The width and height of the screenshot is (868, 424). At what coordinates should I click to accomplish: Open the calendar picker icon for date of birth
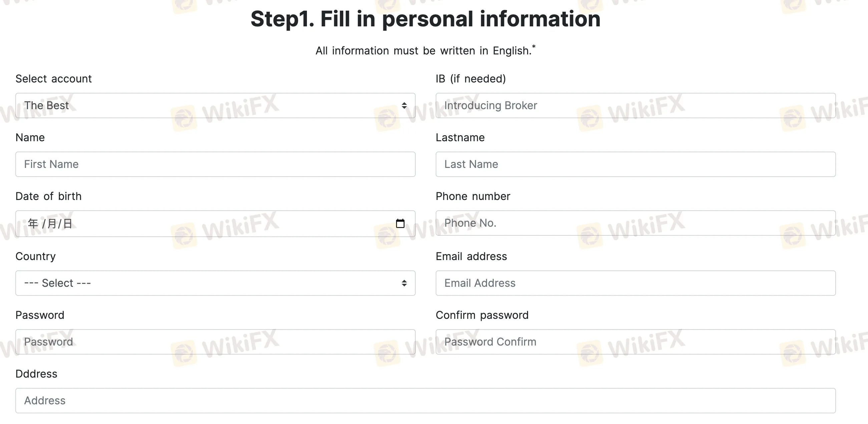[400, 223]
